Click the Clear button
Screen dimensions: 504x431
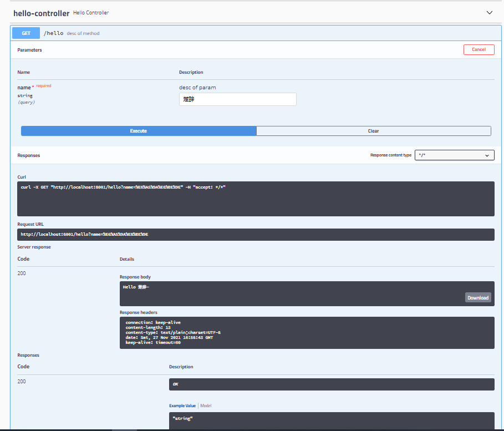point(373,130)
